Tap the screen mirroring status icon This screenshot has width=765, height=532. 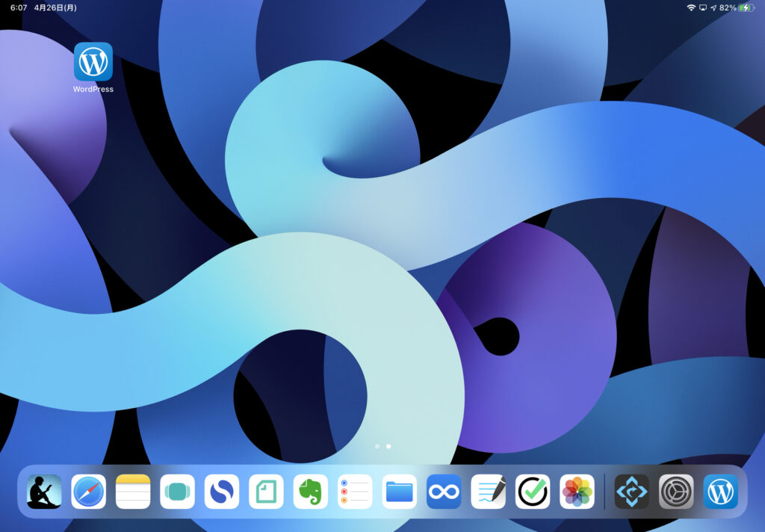tap(703, 7)
